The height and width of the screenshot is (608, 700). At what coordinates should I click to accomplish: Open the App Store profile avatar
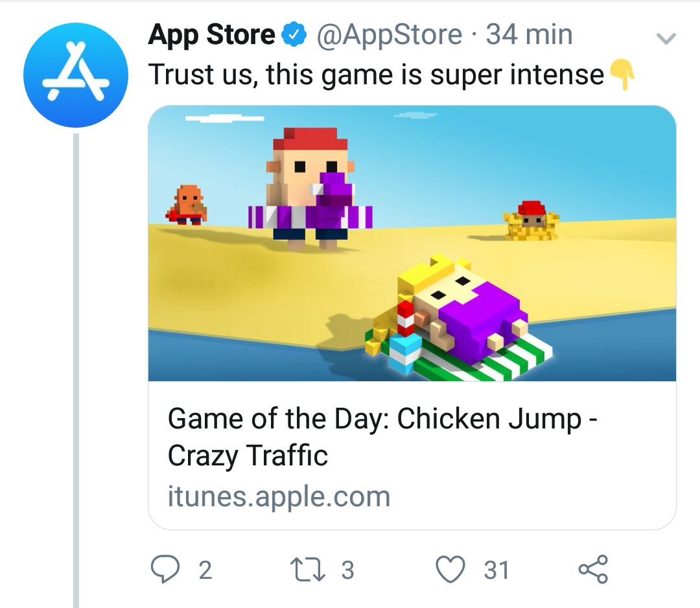click(76, 75)
